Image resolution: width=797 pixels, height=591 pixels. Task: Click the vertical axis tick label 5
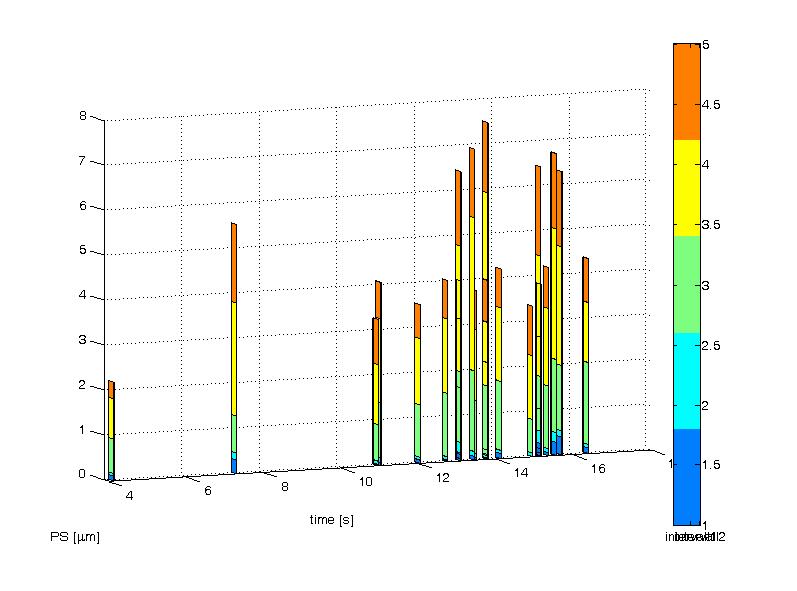click(x=84, y=251)
